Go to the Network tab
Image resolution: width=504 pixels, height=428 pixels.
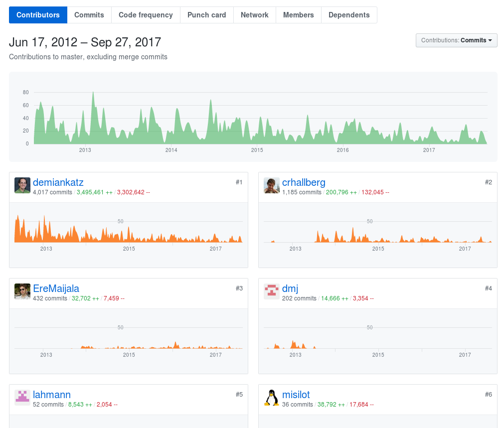tap(254, 15)
